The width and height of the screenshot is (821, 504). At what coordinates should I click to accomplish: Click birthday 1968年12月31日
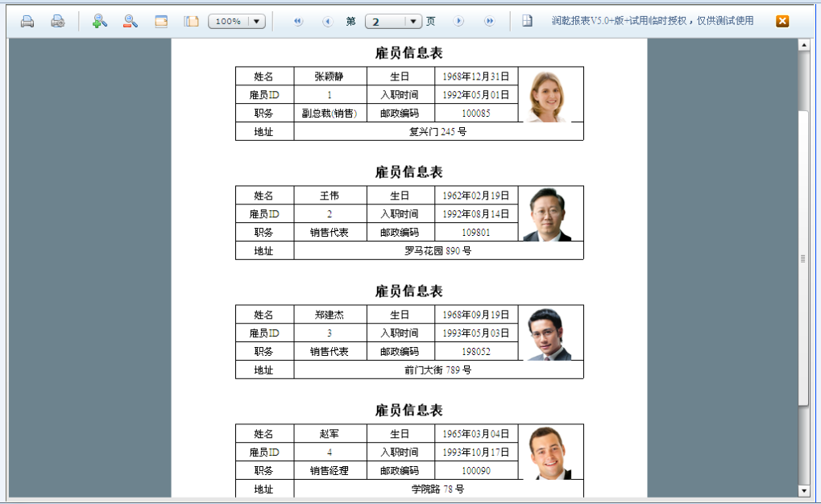point(476,76)
